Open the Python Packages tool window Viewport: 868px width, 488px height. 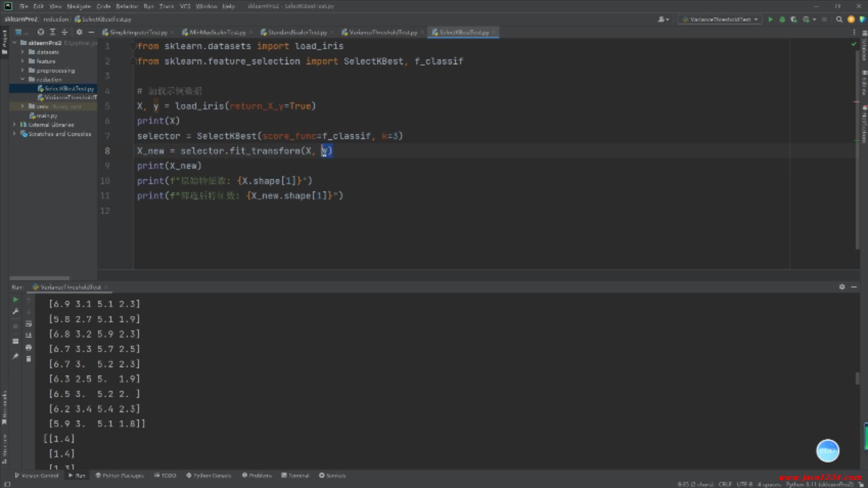(x=119, y=475)
